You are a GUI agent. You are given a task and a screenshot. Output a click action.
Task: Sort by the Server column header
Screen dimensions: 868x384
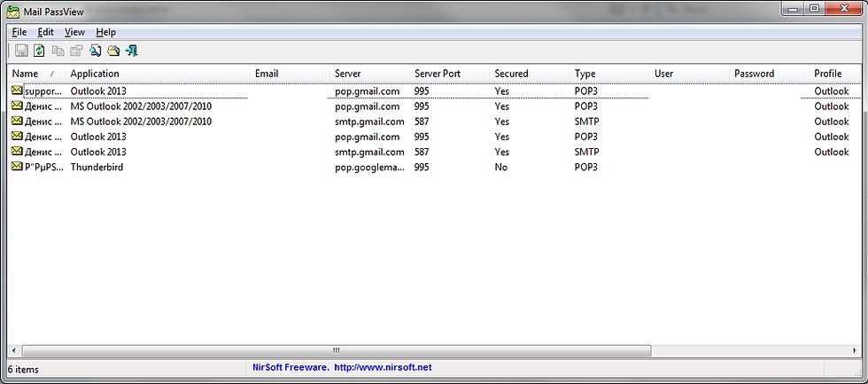tap(369, 74)
